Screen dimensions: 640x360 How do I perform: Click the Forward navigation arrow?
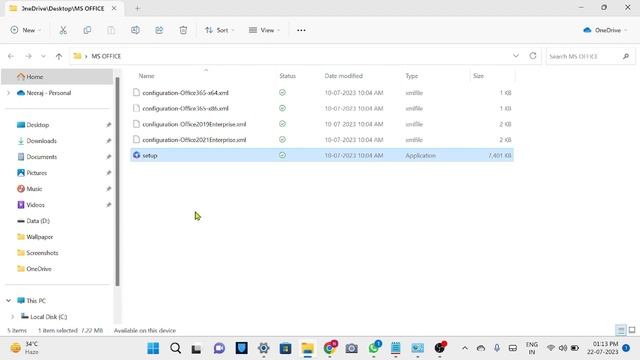[28, 56]
